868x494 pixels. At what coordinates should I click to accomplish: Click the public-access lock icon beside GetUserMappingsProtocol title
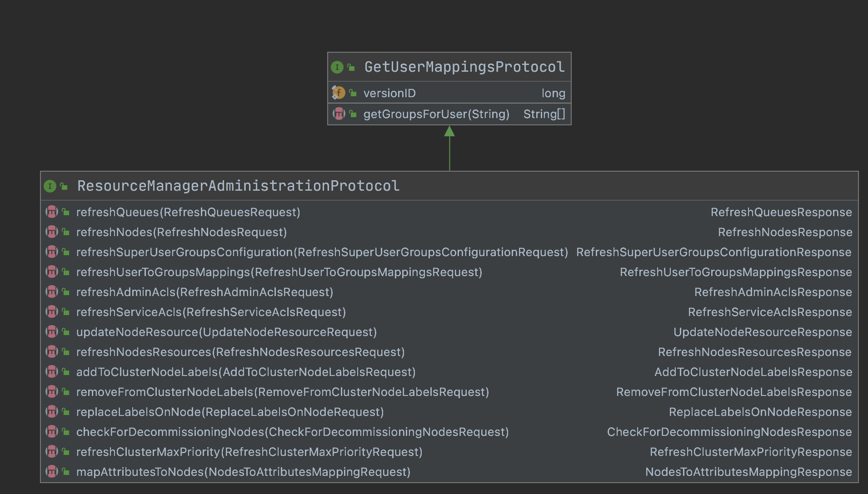point(351,68)
